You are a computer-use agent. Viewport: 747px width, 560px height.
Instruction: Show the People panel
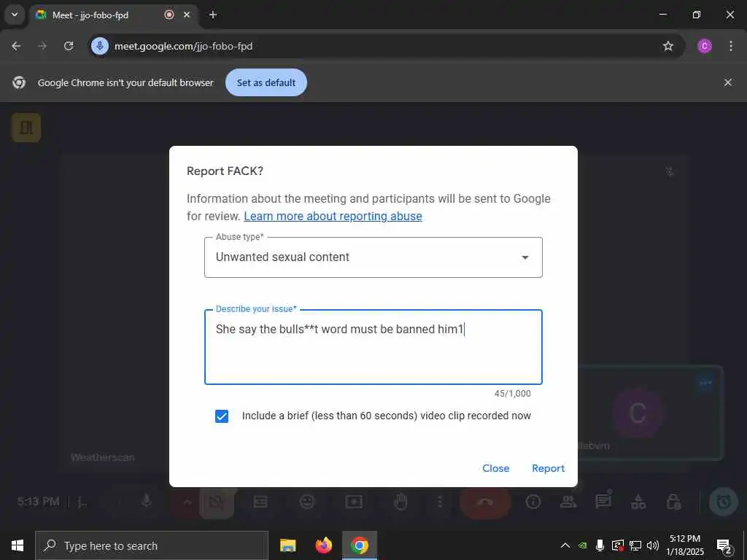click(x=568, y=502)
